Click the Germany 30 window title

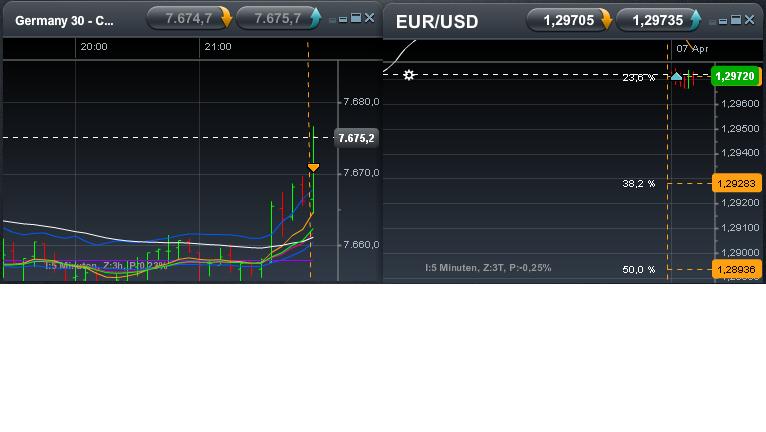point(64,21)
